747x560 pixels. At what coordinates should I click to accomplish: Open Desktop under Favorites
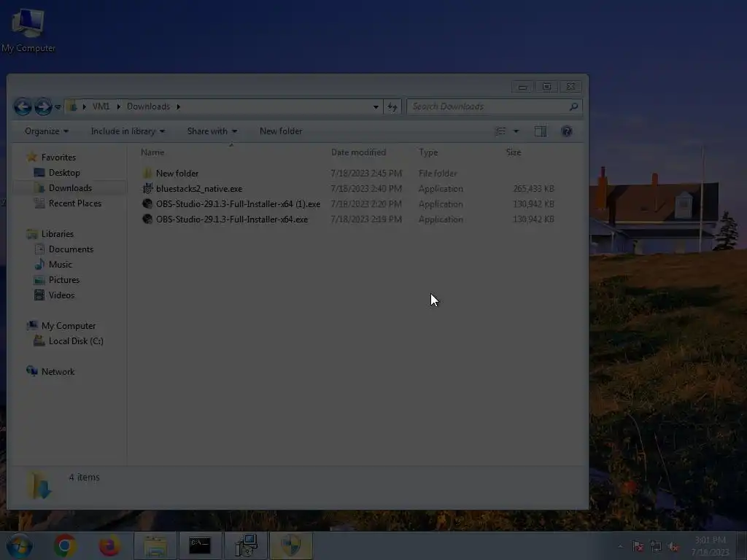pos(64,172)
